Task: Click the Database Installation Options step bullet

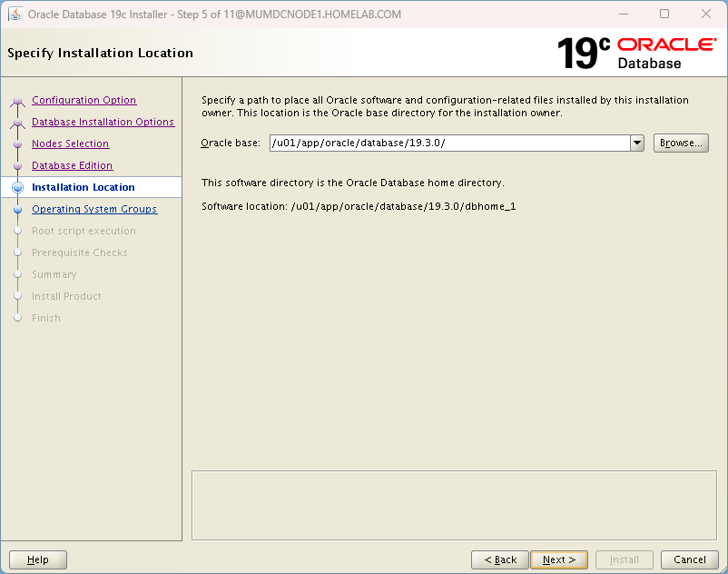Action: coord(17,123)
